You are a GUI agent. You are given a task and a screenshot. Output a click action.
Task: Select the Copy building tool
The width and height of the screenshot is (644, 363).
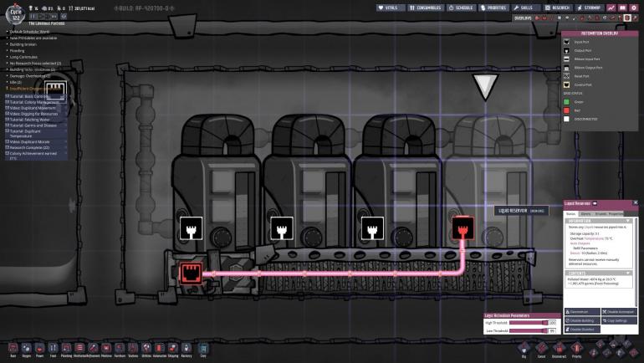click(203, 349)
